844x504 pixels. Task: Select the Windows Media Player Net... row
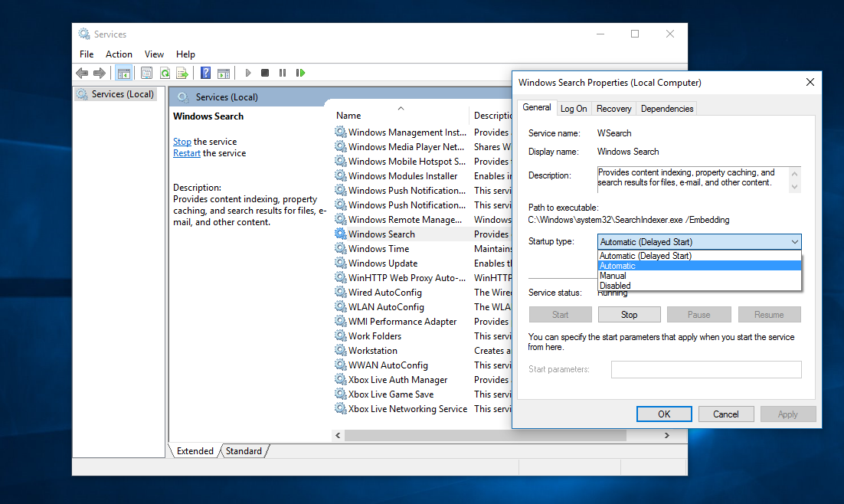point(423,147)
